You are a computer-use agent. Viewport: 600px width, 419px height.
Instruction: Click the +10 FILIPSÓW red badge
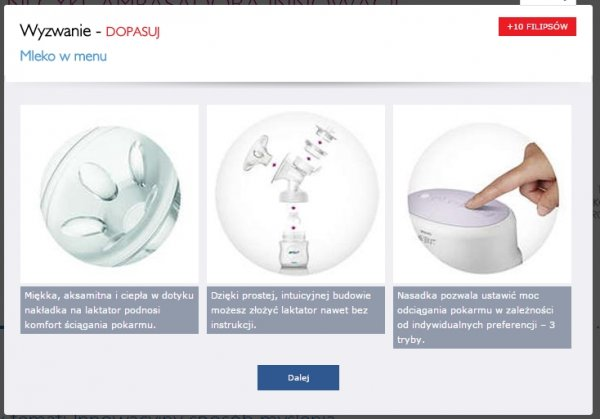click(x=537, y=27)
